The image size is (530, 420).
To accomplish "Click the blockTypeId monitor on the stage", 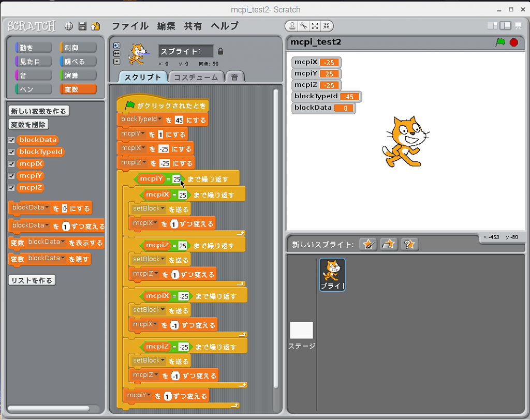I will tap(327, 97).
